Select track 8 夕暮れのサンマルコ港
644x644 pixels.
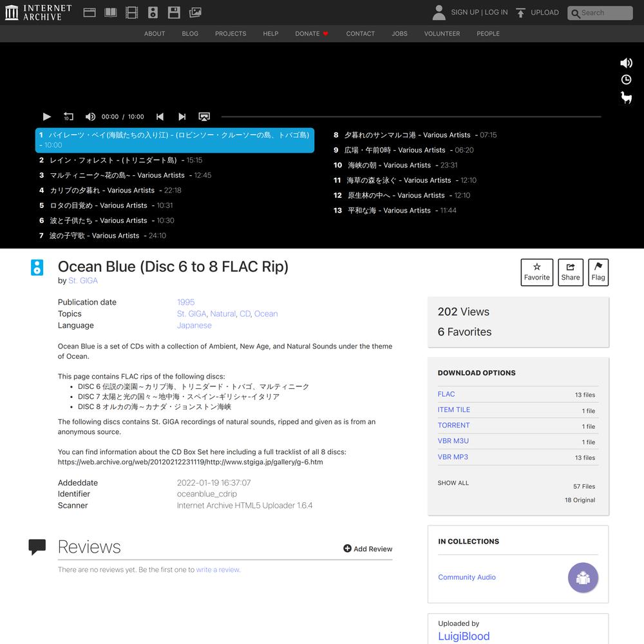415,135
